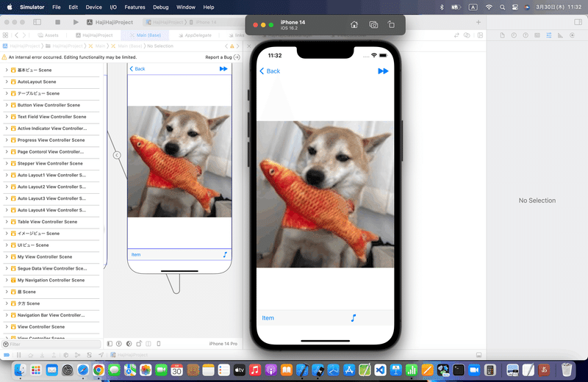Open Spotlight search in menu bar
Image resolution: width=588 pixels, height=382 pixels.
click(502, 7)
